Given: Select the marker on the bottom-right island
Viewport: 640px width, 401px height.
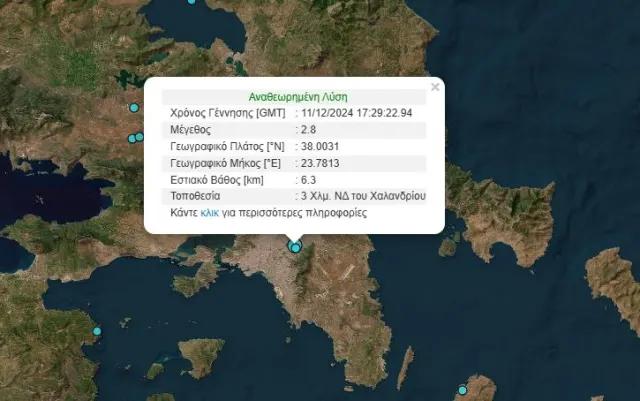Looking at the screenshot, I should [462, 389].
